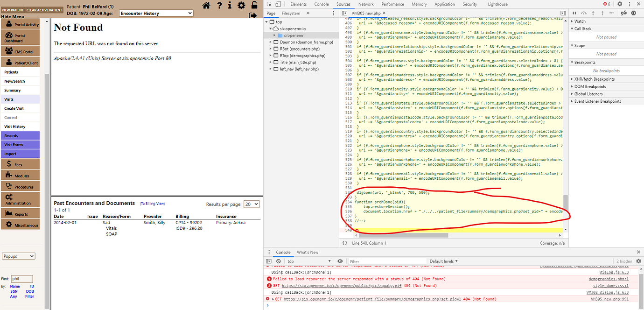
Task: Open the Reports section
Action: point(20,213)
